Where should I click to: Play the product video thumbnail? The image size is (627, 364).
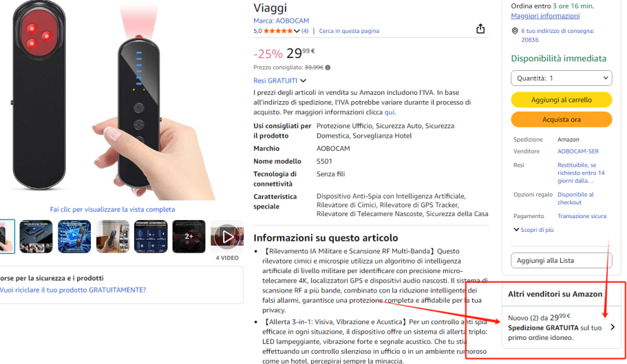tap(227, 237)
